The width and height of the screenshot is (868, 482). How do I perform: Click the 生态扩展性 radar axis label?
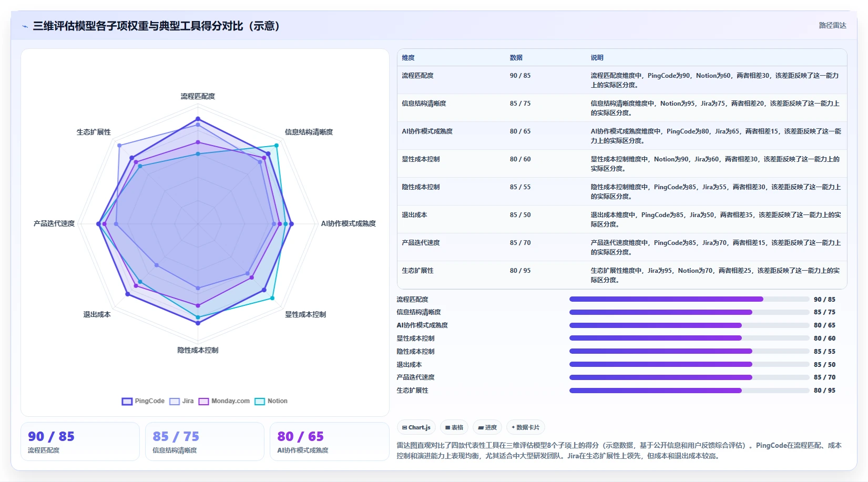(x=94, y=132)
